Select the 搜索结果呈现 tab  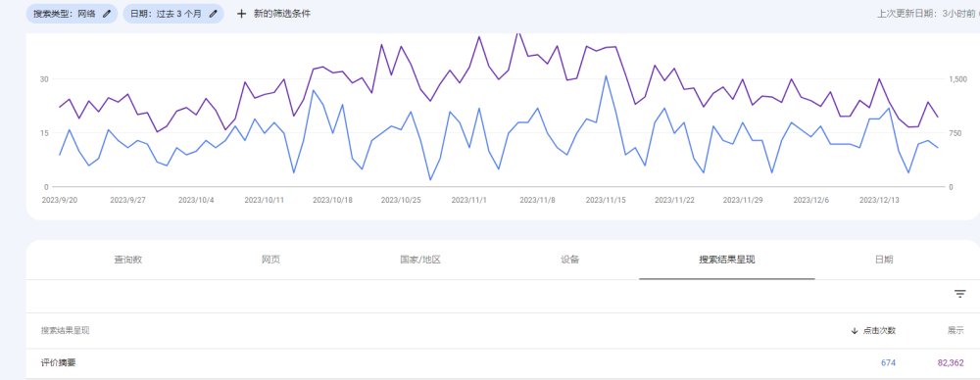[727, 260]
